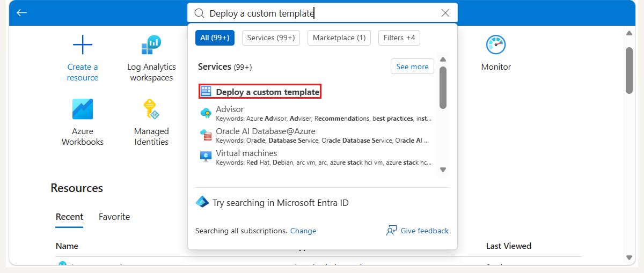Open Virtual machines service result
The width and height of the screenshot is (644, 273).
(x=316, y=157)
